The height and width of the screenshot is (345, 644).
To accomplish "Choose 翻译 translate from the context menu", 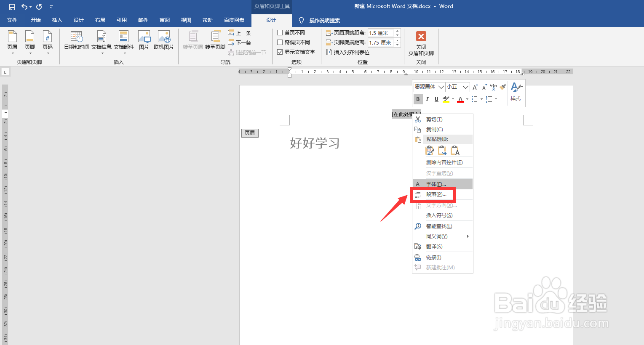I will (443, 247).
